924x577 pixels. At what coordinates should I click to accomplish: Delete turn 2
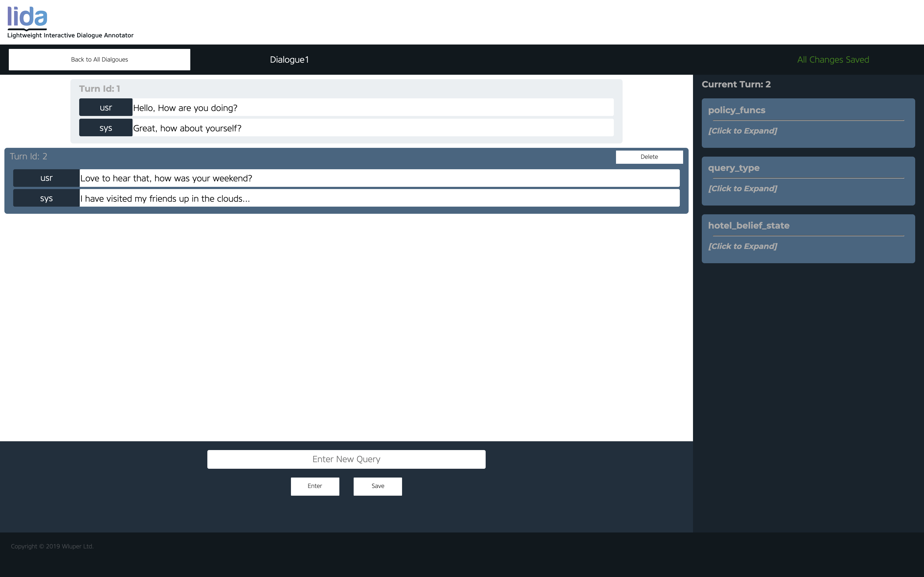[x=649, y=157]
